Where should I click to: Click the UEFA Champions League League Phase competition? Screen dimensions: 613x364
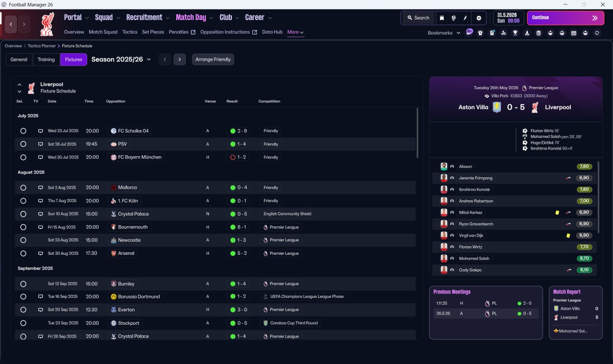(x=304, y=296)
